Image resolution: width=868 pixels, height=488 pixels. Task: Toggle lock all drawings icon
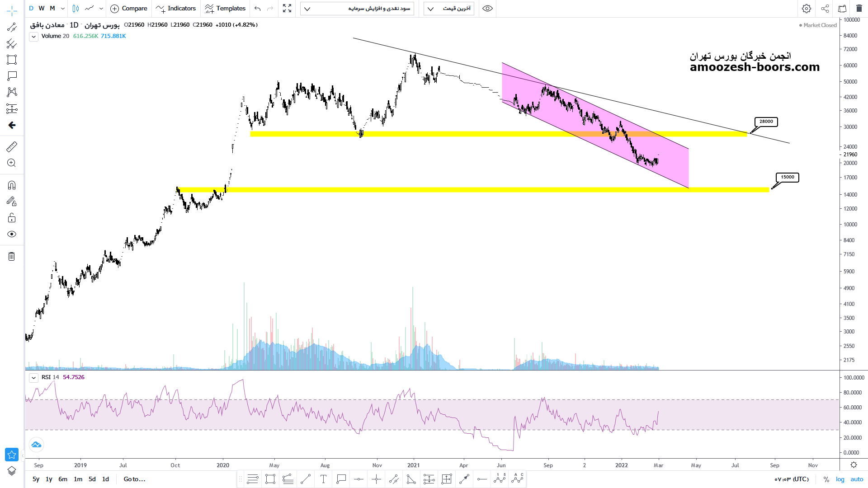(x=12, y=218)
